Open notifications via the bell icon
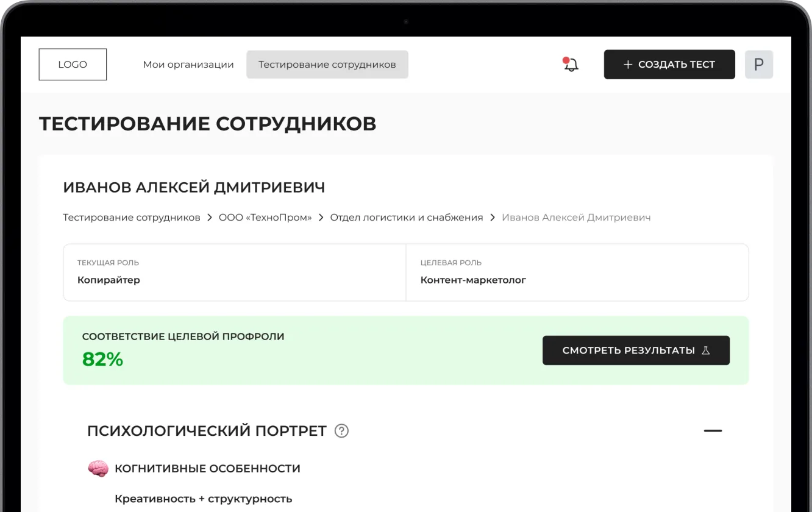The width and height of the screenshot is (812, 512). (571, 65)
